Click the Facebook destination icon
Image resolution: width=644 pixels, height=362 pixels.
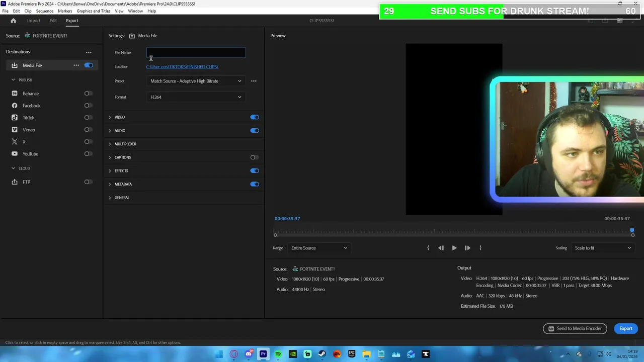[15, 106]
